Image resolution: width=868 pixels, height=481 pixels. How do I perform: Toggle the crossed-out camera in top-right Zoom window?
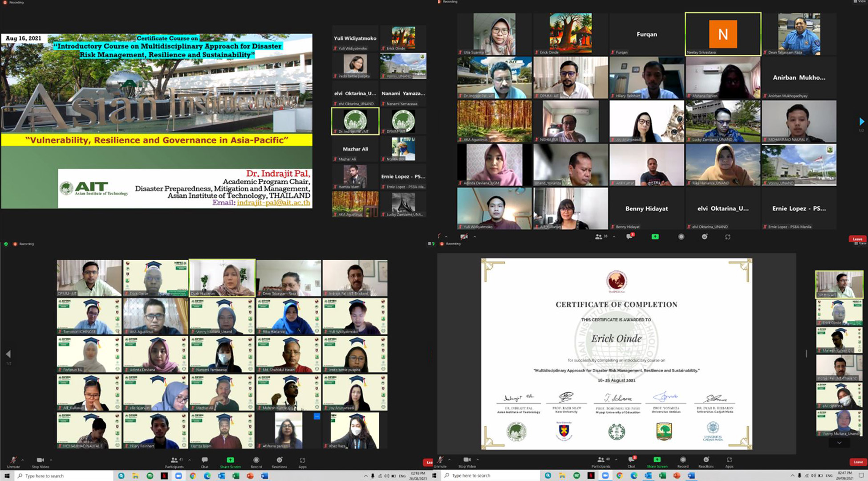(464, 237)
